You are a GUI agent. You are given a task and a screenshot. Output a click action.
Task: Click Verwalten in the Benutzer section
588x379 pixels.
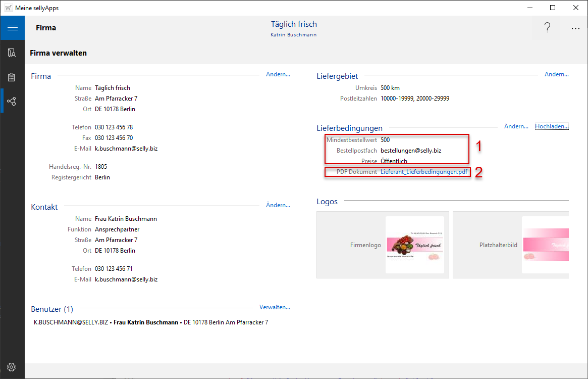point(275,307)
